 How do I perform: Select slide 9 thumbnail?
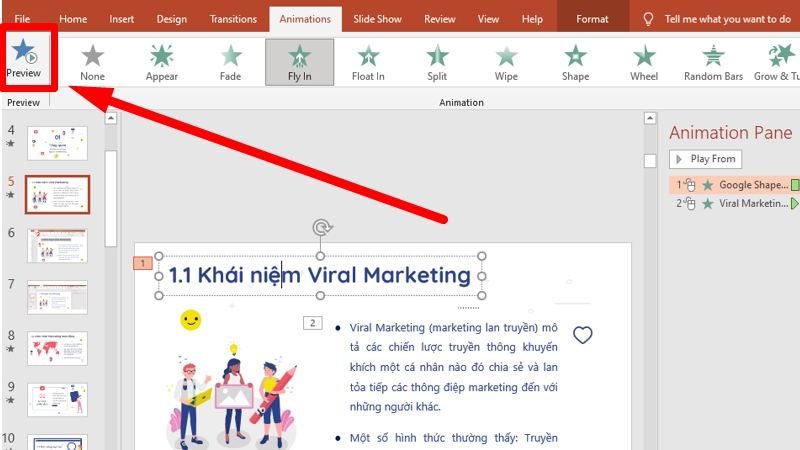point(57,399)
